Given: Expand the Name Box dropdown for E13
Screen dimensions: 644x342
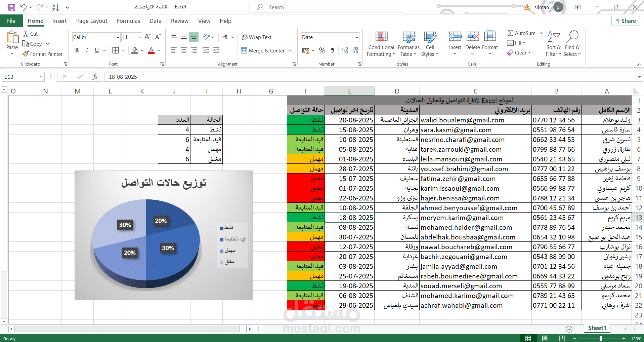Looking at the screenshot, I should [x=40, y=77].
